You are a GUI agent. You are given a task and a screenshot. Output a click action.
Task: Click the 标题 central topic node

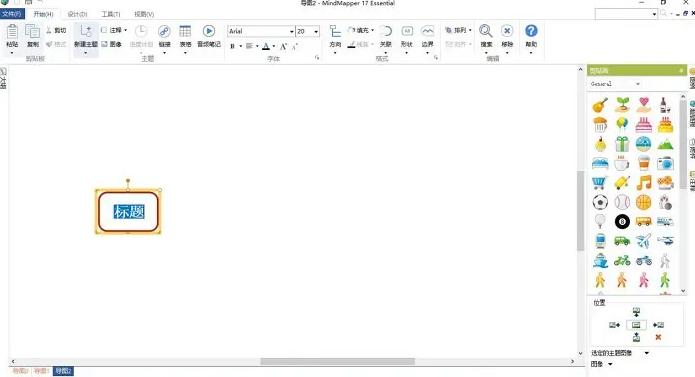[x=129, y=212]
